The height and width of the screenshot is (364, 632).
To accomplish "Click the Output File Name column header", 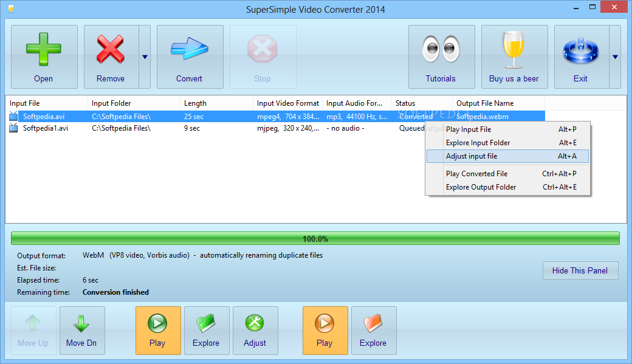I will pos(498,103).
